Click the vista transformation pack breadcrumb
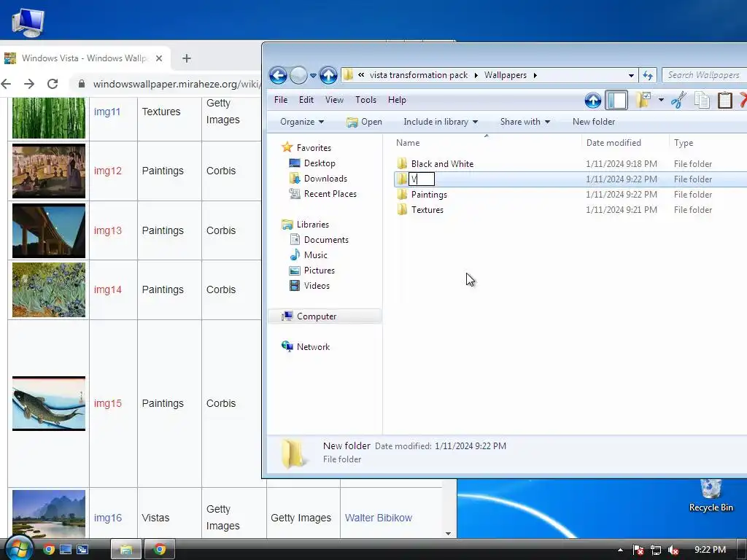The width and height of the screenshot is (747, 560). click(x=419, y=75)
